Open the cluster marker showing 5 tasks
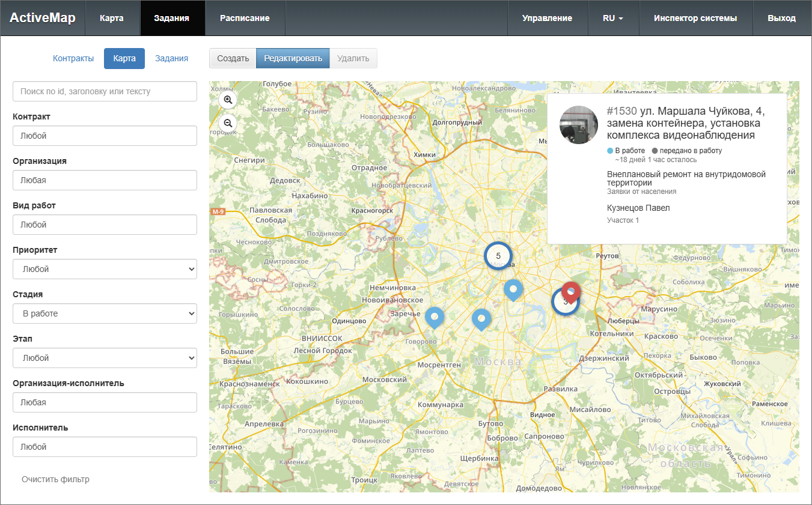Screen dimensions: 812x505 (x=498, y=256)
